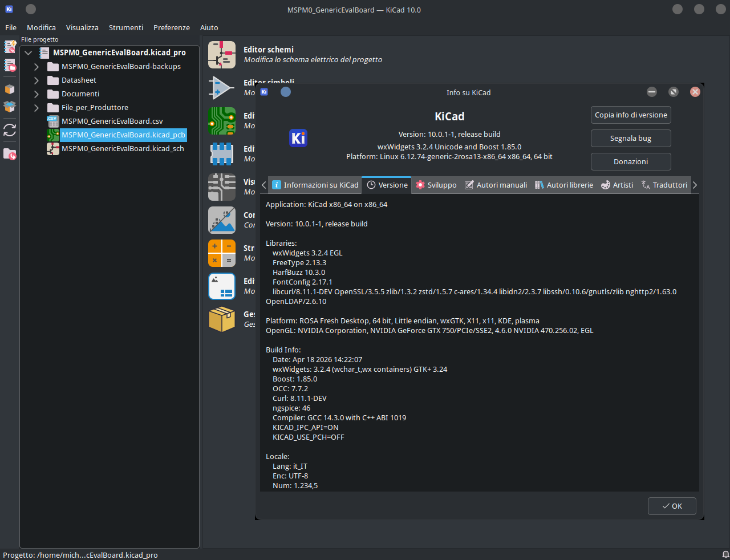Open the plugin manager box icon
Viewport: 730px width, 560px height.
pyautogui.click(x=222, y=319)
